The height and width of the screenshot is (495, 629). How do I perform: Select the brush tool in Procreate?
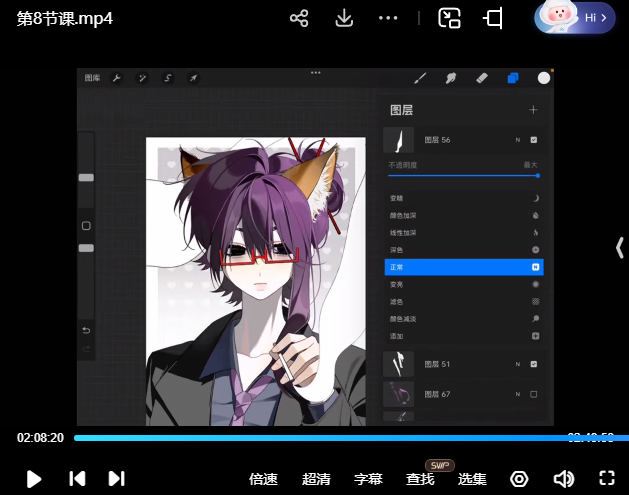point(420,78)
